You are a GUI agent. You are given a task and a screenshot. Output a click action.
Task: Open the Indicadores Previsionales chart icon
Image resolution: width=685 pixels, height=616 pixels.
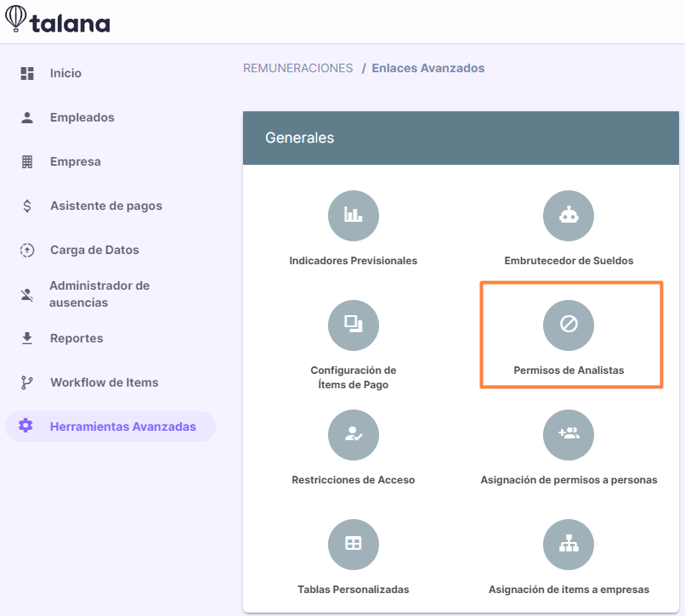(x=353, y=216)
